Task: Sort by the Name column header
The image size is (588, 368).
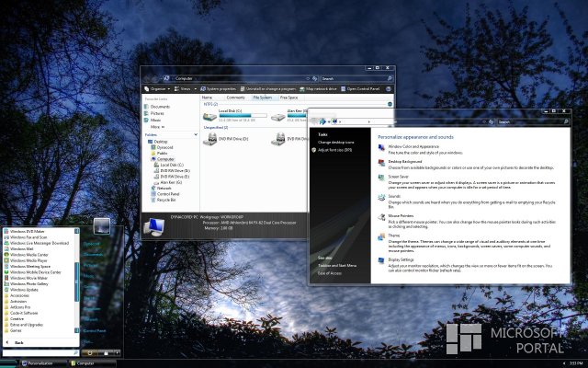Action: [213, 98]
